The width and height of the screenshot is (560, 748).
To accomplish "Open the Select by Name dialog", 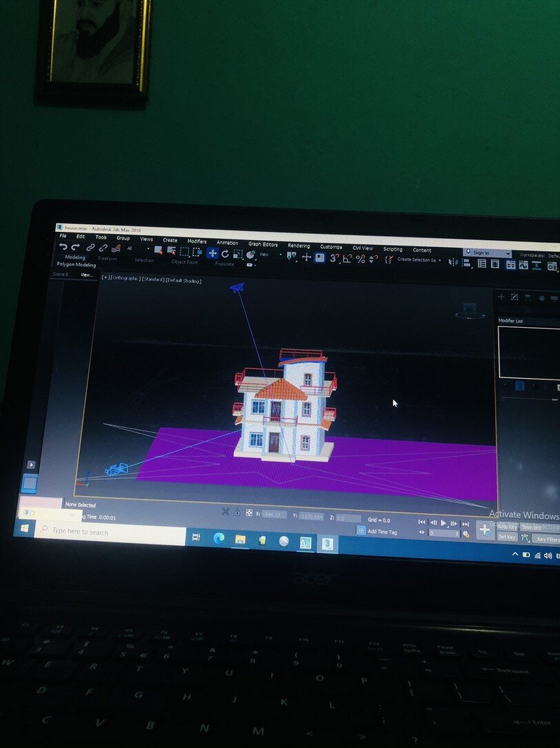I will point(172,251).
